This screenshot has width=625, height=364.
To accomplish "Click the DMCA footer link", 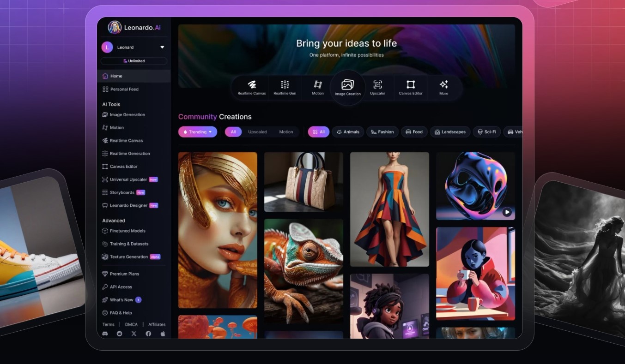I will coord(131,324).
